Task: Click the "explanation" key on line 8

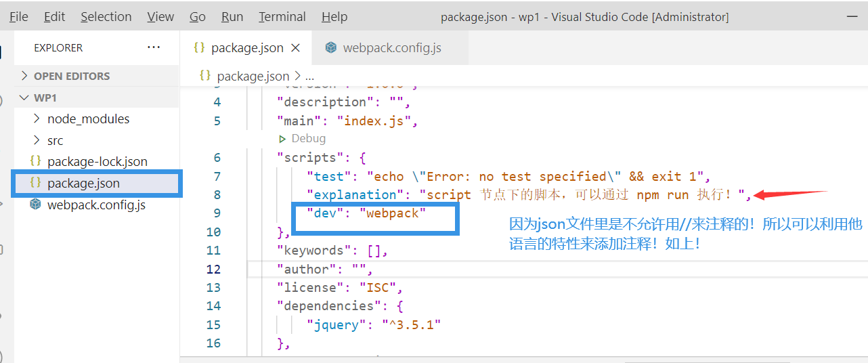Action: 355,195
